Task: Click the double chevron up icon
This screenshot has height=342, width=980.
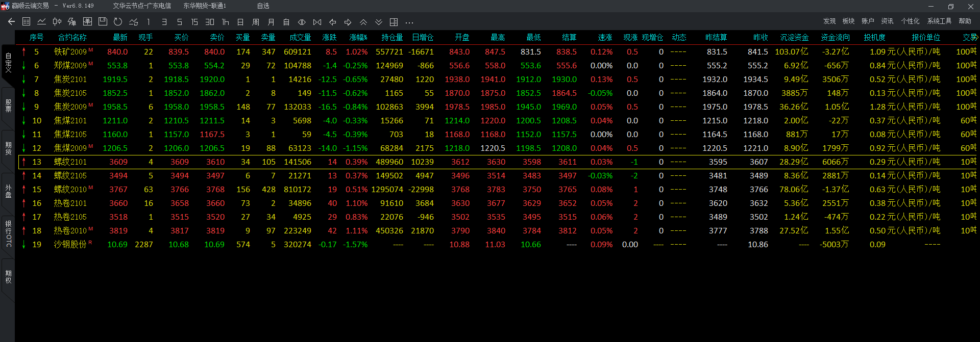Action: pyautogui.click(x=363, y=22)
